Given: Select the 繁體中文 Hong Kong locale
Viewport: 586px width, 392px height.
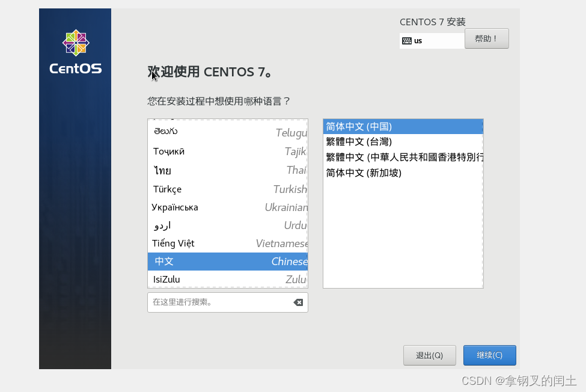Looking at the screenshot, I should click(x=403, y=158).
